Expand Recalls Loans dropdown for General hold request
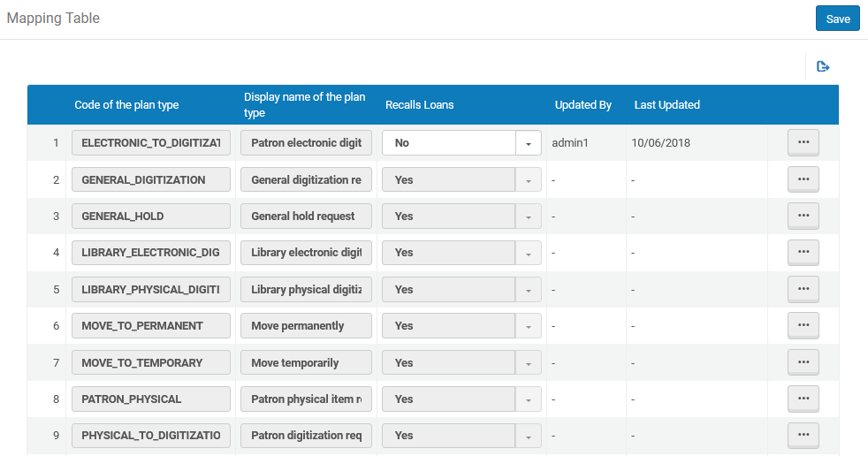Image resolution: width=868 pixels, height=456 pixels. [528, 217]
